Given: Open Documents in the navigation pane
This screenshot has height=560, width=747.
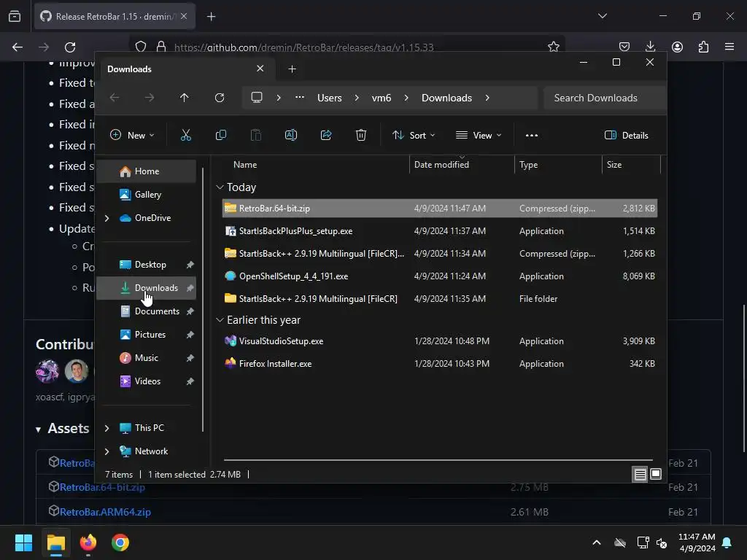Looking at the screenshot, I should (146, 311).
